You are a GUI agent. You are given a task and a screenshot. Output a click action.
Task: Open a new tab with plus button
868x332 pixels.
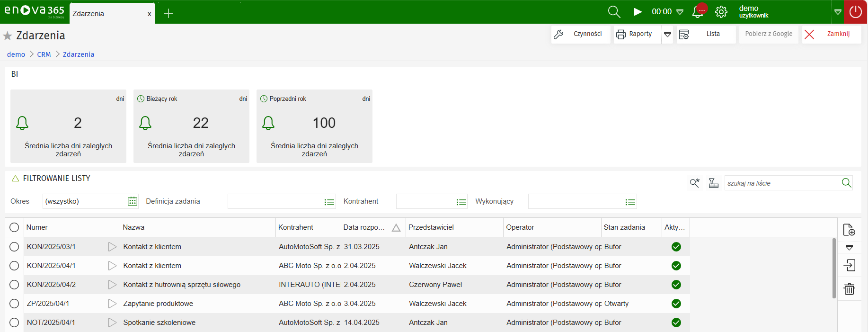pos(168,14)
